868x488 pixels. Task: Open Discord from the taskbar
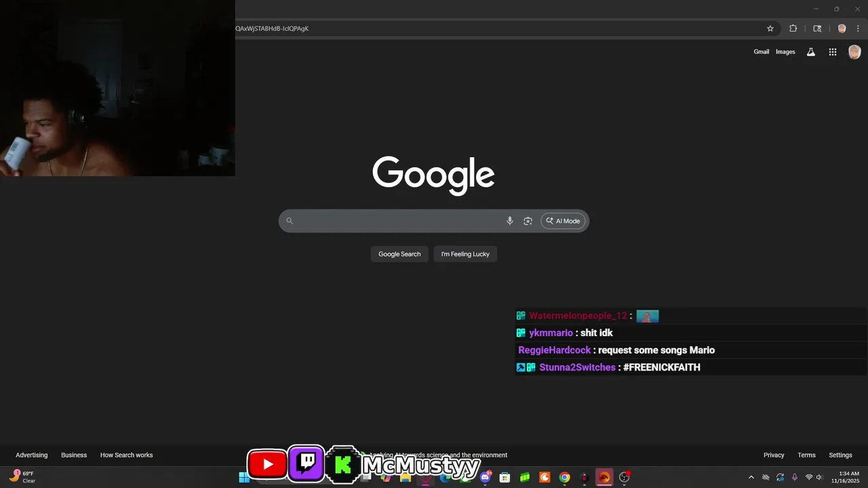(486, 477)
